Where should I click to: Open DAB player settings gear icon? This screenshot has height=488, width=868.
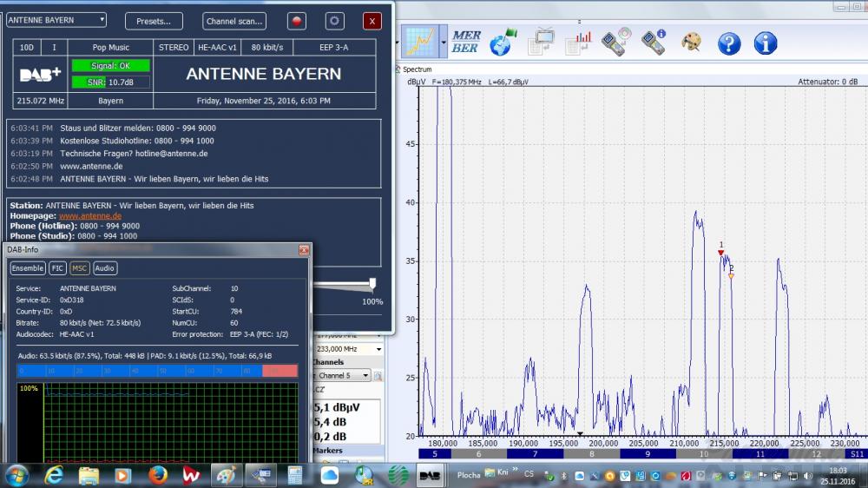click(334, 21)
